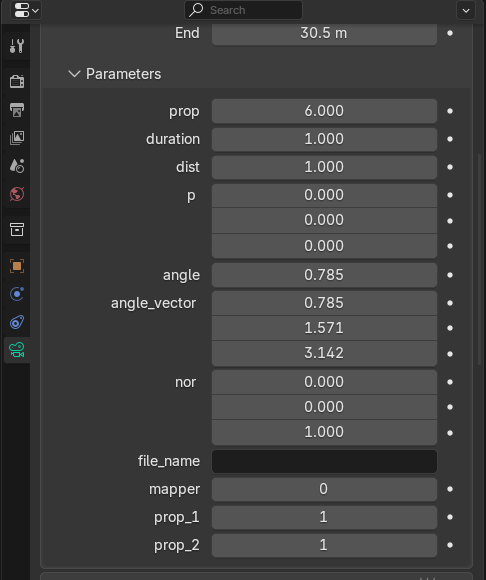Open the World properties tab

click(x=17, y=194)
